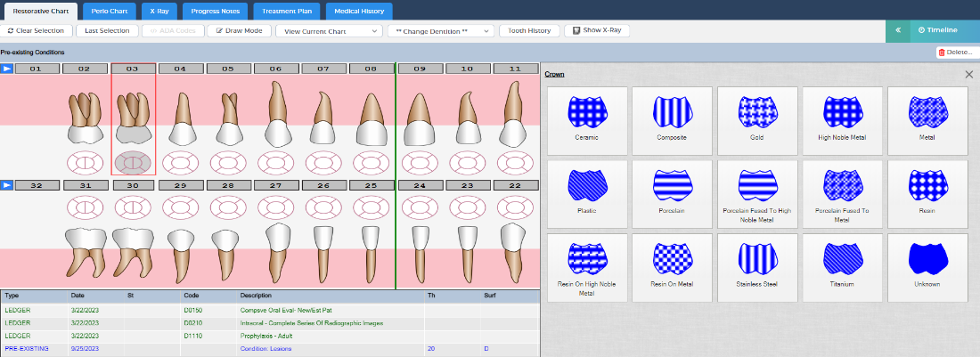Click tooth number 31 header

[85, 185]
